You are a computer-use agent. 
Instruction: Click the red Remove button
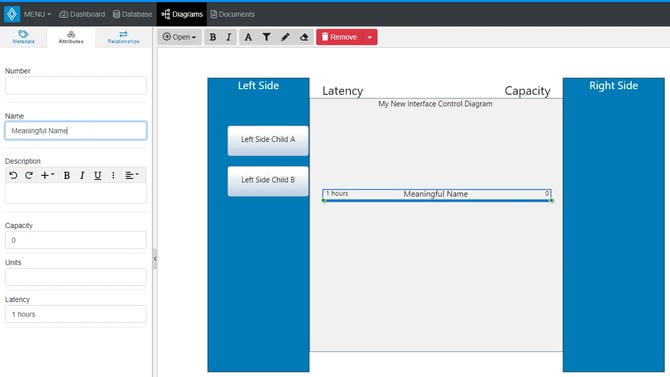coord(339,37)
